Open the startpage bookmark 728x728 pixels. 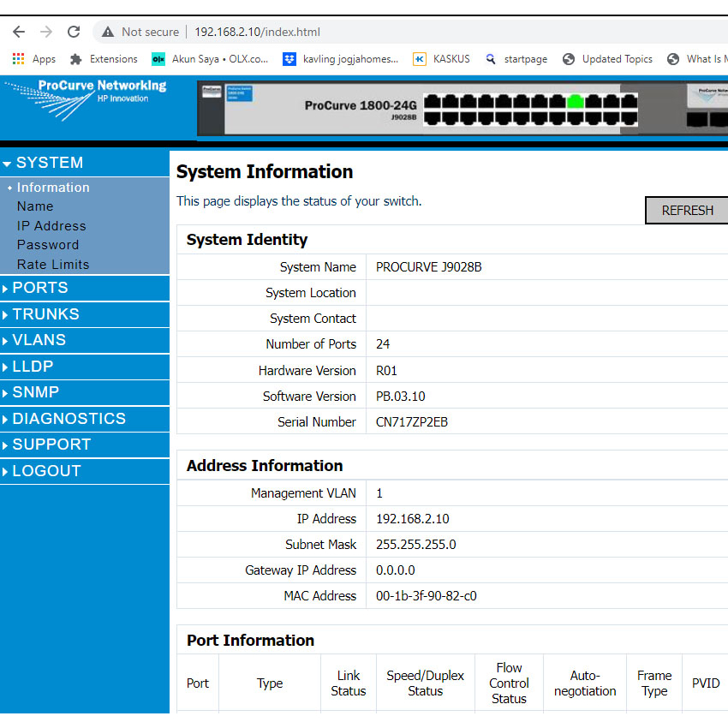tap(516, 59)
